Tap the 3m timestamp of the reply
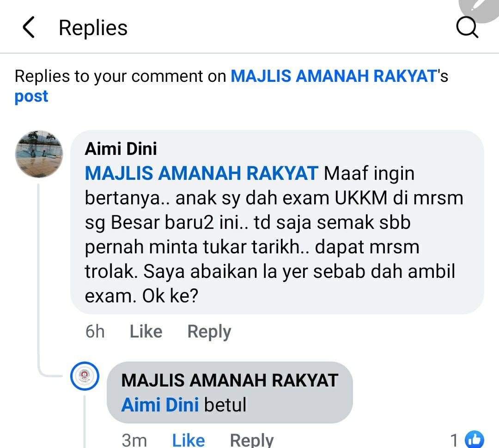 [134, 440]
